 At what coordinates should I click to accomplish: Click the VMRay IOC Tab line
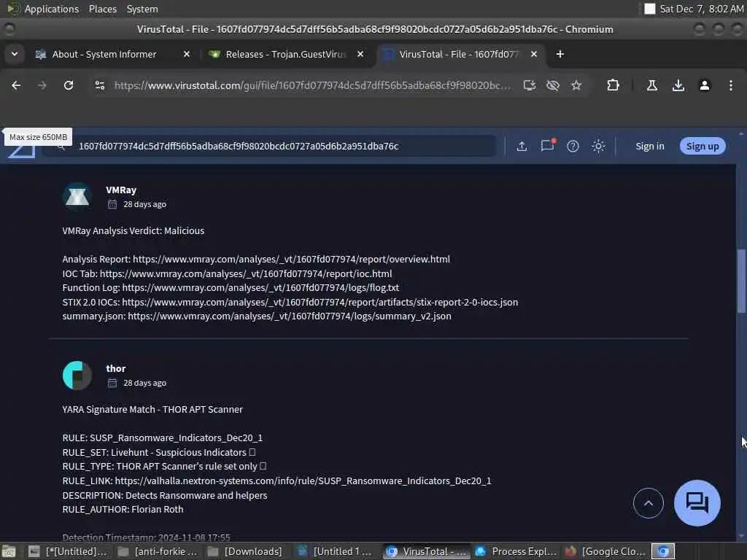click(x=228, y=274)
